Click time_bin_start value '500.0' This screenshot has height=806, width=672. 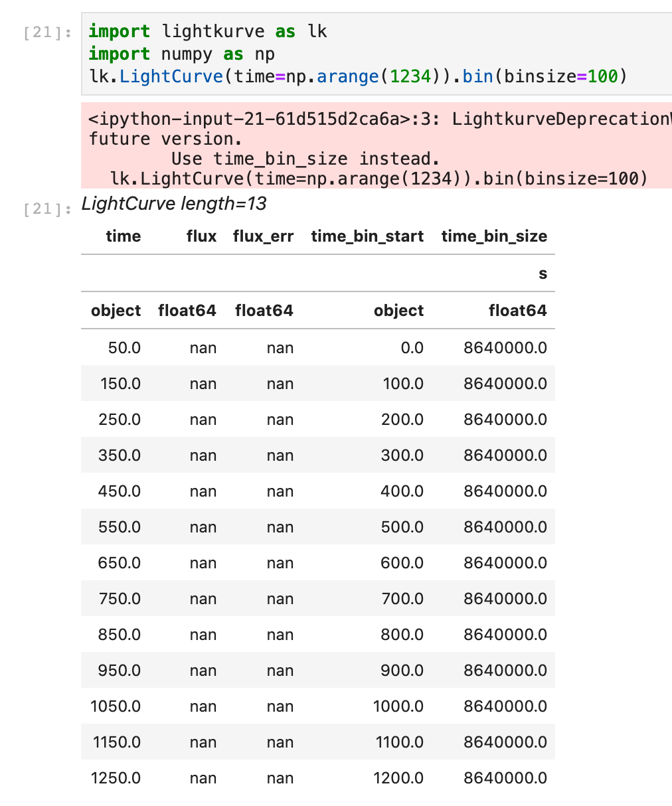click(x=403, y=527)
